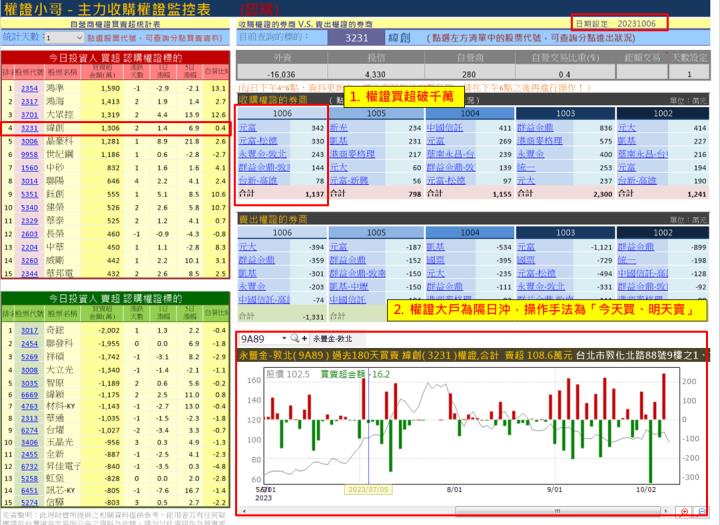Expand the 9A89 broker code dropdown
This screenshot has height=525, width=720.
[284, 339]
